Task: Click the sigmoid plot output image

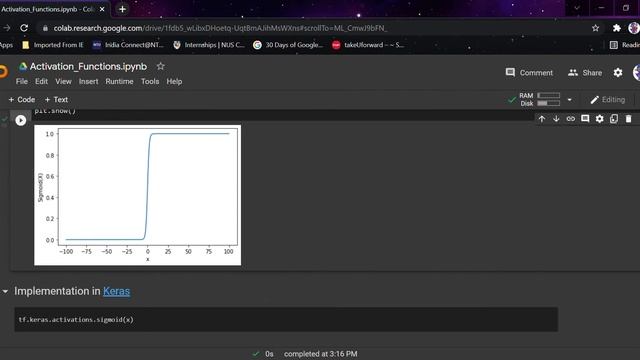Action: click(138, 195)
